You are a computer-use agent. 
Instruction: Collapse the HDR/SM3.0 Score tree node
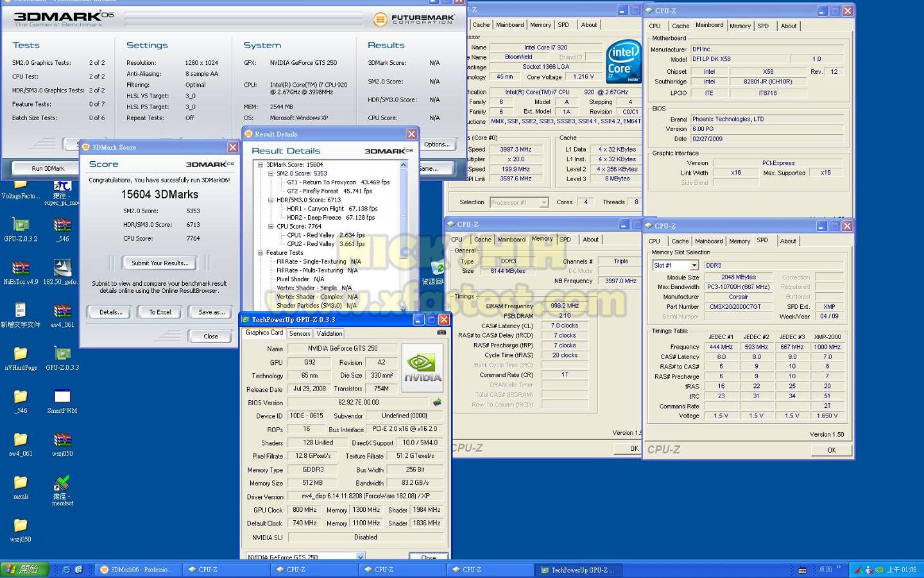(x=271, y=200)
